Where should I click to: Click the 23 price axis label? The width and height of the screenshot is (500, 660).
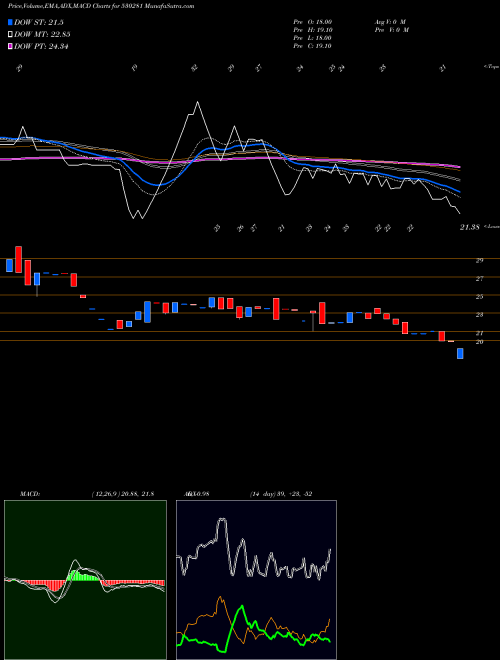coord(479,314)
